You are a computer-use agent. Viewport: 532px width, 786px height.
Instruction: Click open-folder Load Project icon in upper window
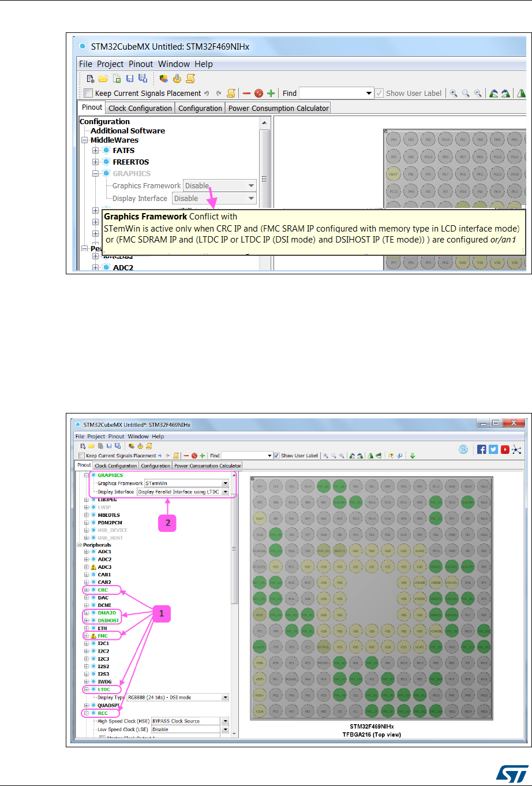(x=103, y=79)
